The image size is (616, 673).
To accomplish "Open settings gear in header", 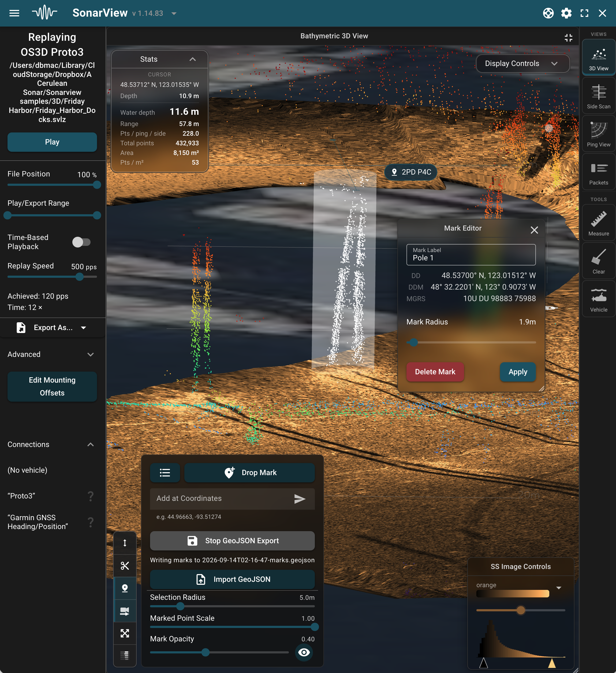I will [x=566, y=13].
